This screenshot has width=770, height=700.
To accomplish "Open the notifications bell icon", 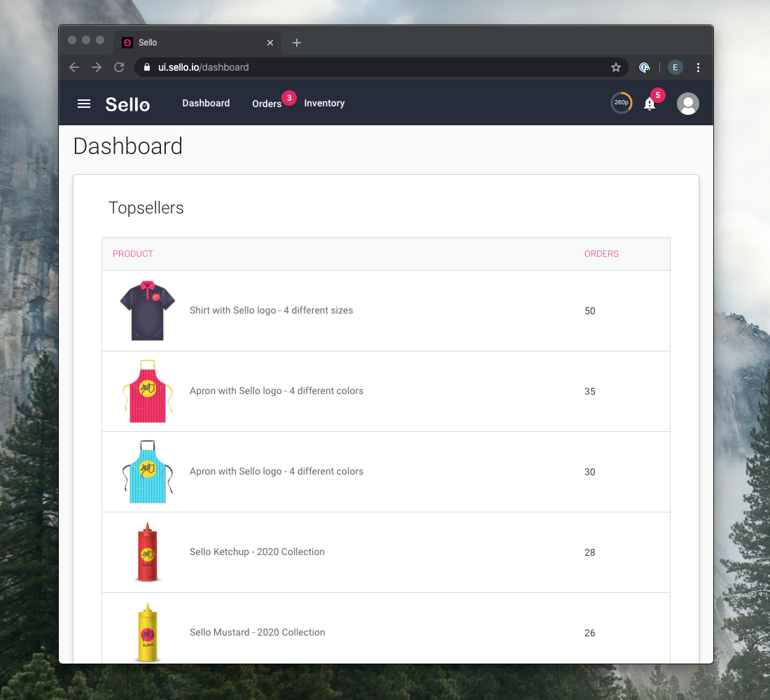I will 649,104.
